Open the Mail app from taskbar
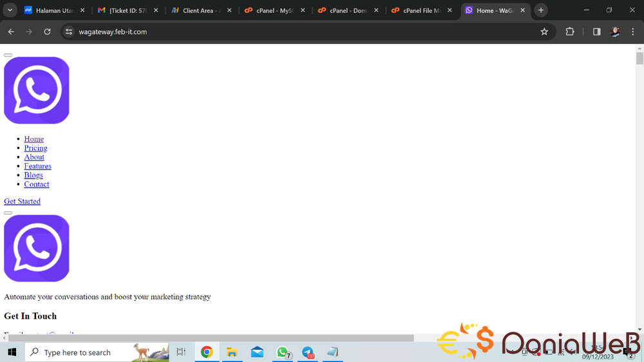 click(257, 352)
